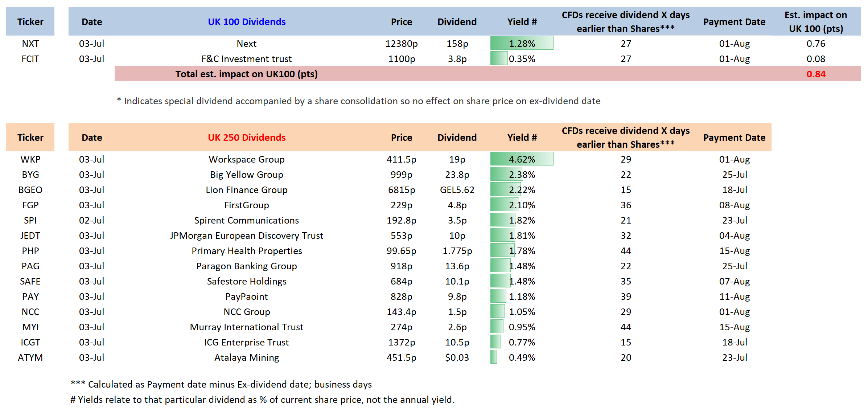Select the BYG ticker cell
The image size is (868, 413).
[30, 175]
